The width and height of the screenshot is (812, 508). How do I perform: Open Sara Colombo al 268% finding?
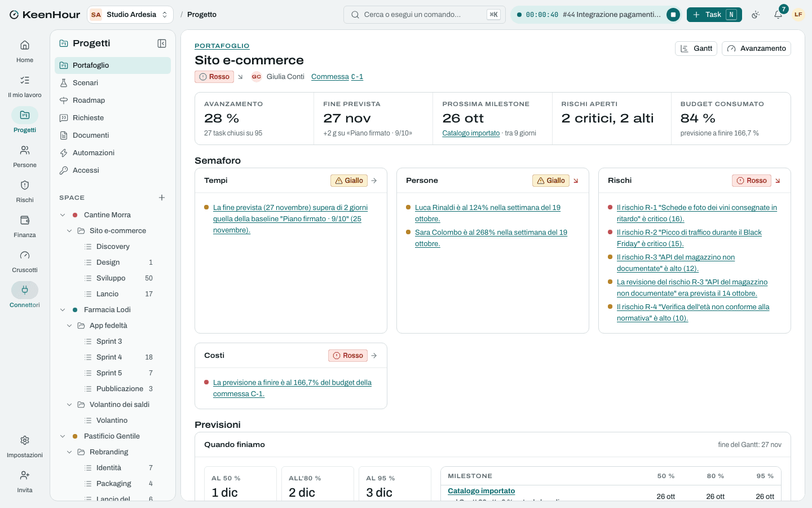pos(491,238)
